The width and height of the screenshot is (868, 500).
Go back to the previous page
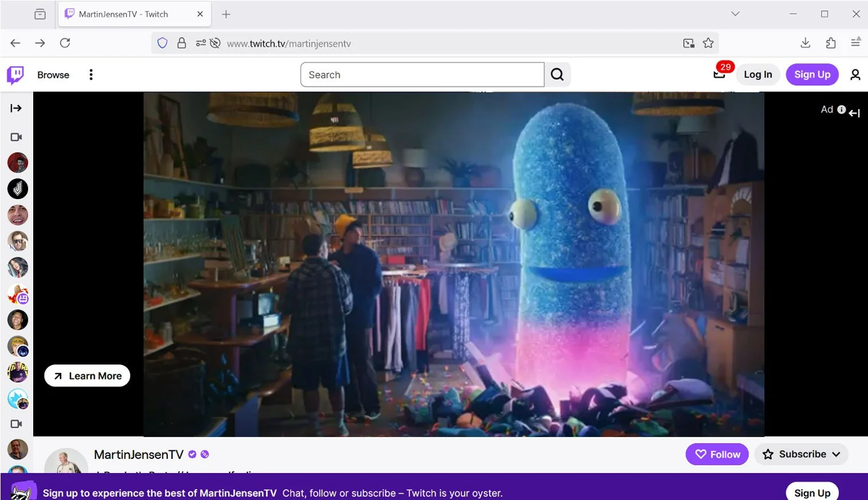pyautogui.click(x=15, y=43)
